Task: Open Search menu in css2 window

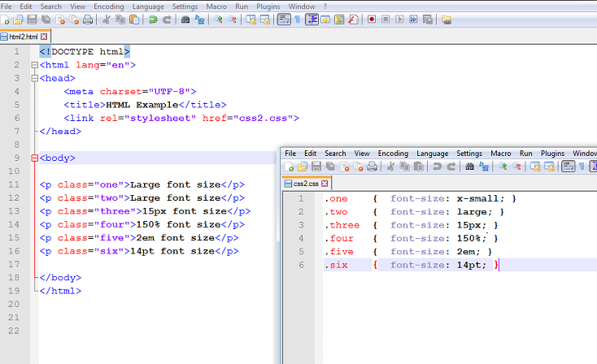Action: pyautogui.click(x=335, y=154)
